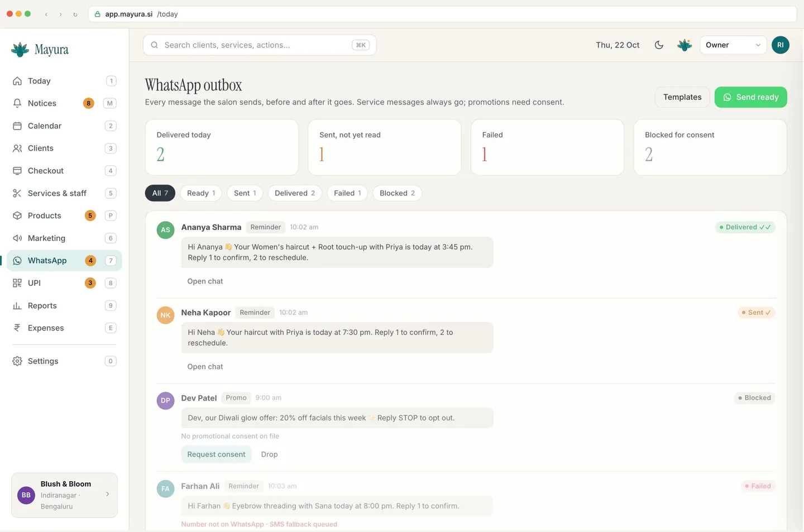Screen dimensions: 804x532
Task: Click the Notices bell icon
Action: pos(17,103)
